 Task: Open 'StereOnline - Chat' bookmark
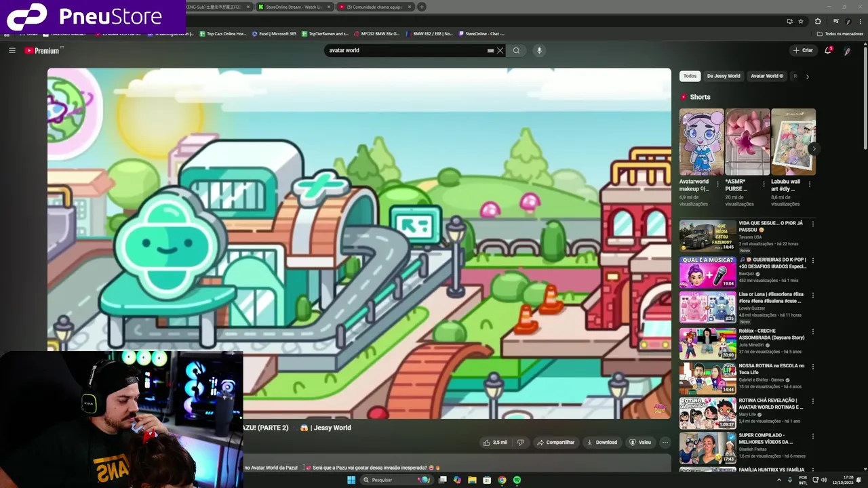[x=481, y=33]
